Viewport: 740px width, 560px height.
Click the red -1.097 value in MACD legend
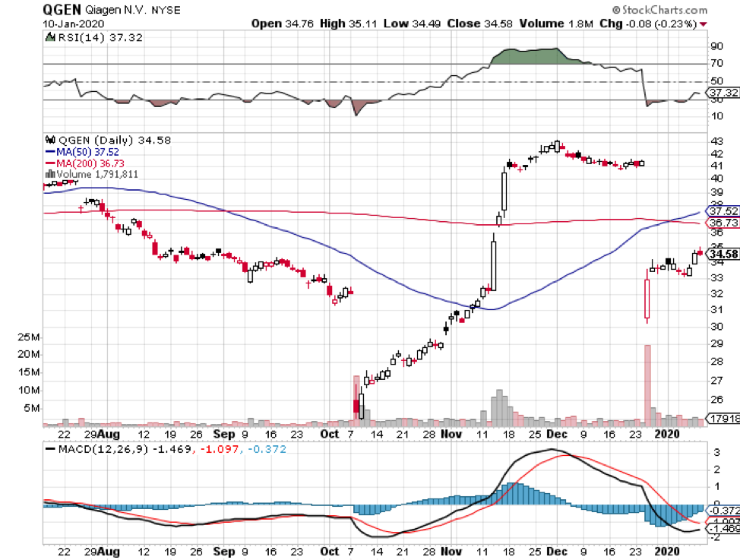[220, 449]
